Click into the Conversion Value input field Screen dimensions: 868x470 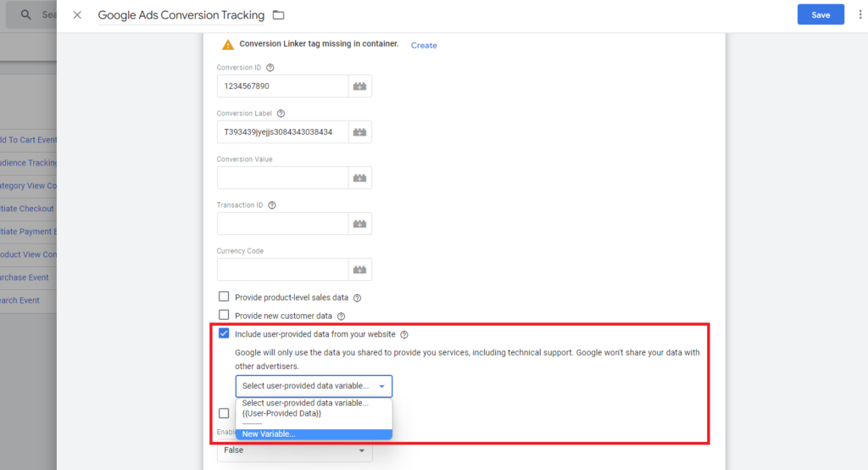click(x=282, y=178)
